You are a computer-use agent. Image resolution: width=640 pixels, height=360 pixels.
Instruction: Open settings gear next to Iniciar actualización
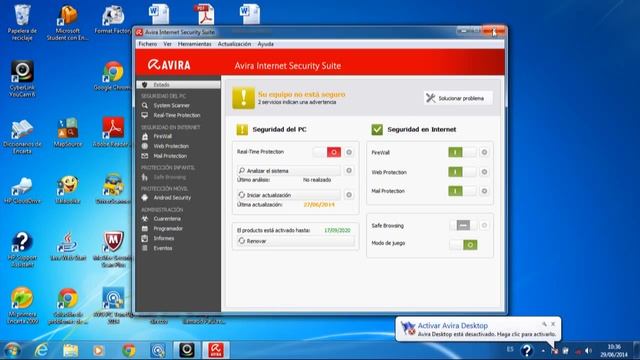[349, 195]
